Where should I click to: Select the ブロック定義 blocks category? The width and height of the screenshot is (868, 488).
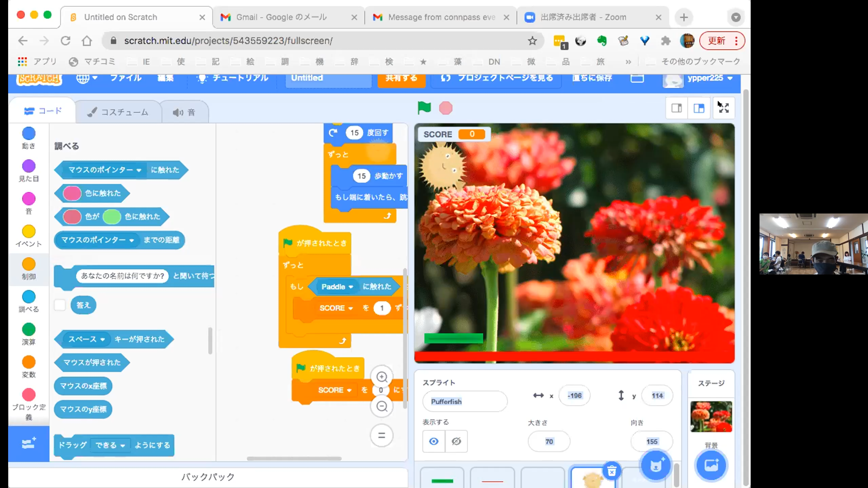coord(29,404)
